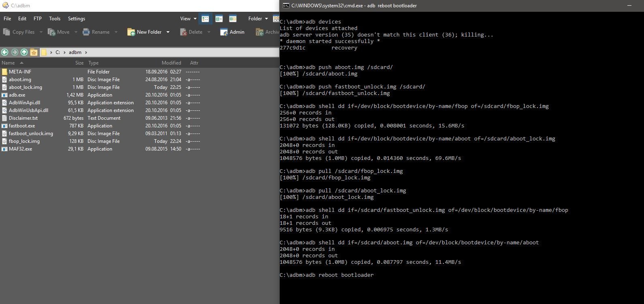The image size is (644, 304).
Task: Open the favorites folder icon
Action: pyautogui.click(x=34, y=52)
